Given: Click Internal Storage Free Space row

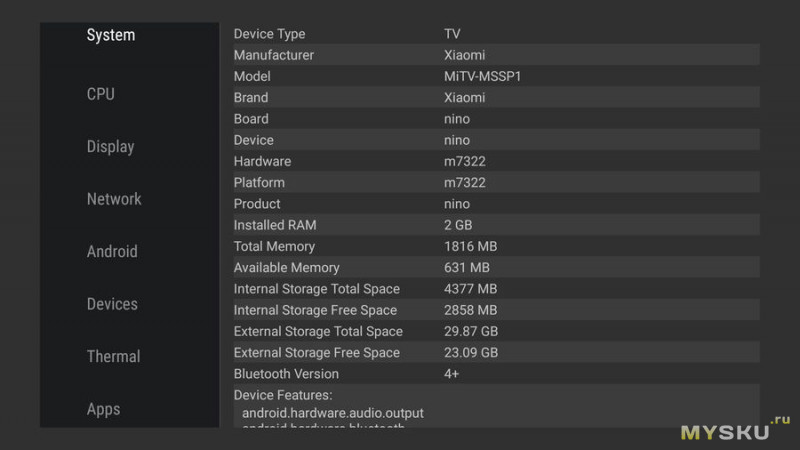Looking at the screenshot, I should point(494,310).
